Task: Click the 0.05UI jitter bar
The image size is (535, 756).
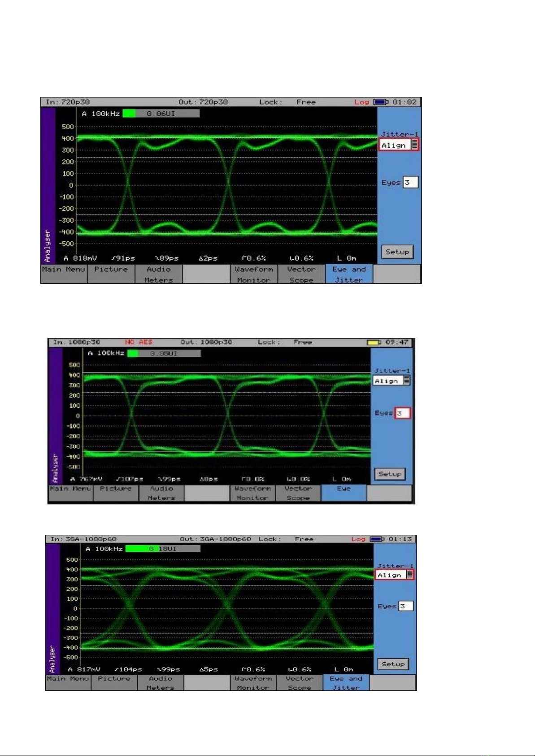Action: [164, 353]
